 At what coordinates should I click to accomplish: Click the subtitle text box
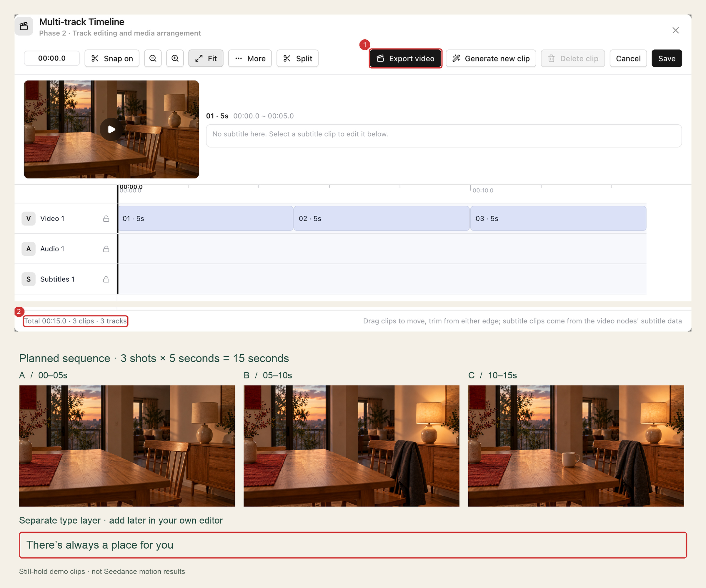point(444,136)
